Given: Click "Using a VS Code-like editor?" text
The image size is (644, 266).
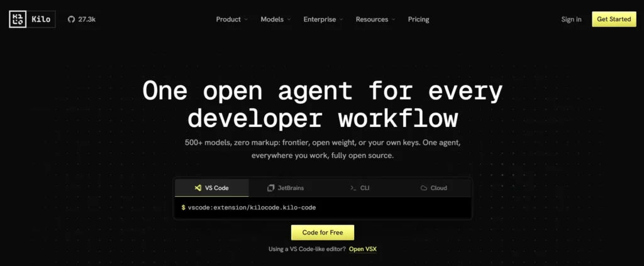Looking at the screenshot, I should tap(307, 249).
